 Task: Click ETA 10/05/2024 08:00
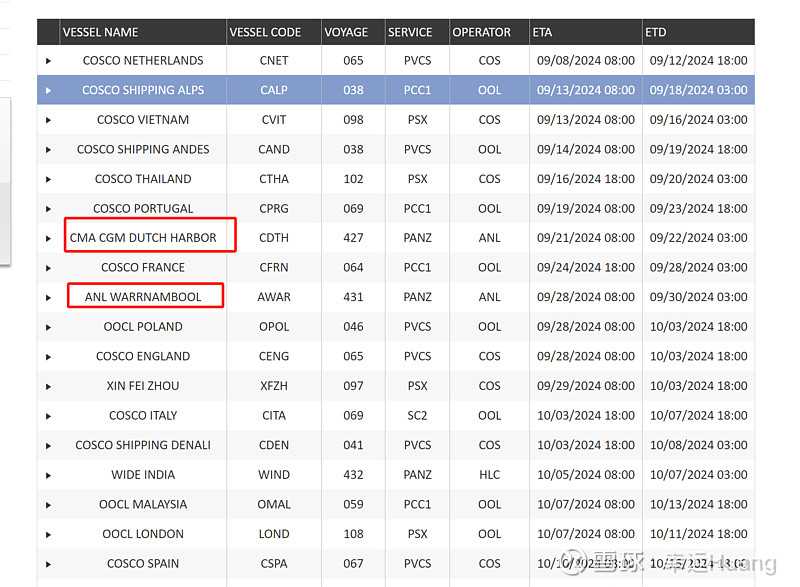pyautogui.click(x=586, y=475)
